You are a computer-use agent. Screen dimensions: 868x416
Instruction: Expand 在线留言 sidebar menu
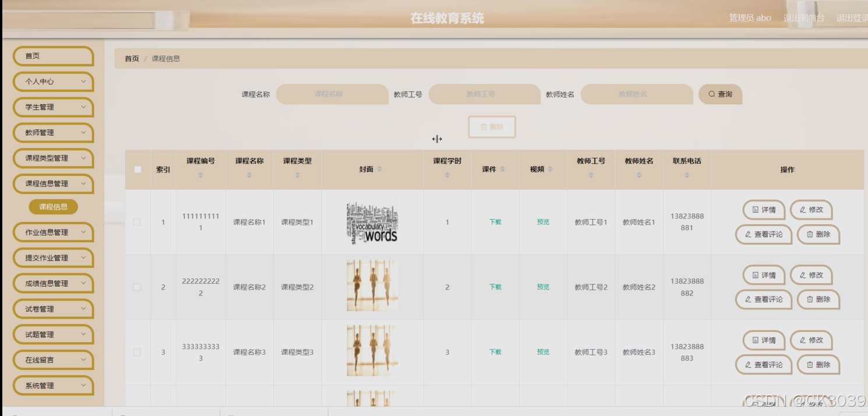click(x=53, y=360)
